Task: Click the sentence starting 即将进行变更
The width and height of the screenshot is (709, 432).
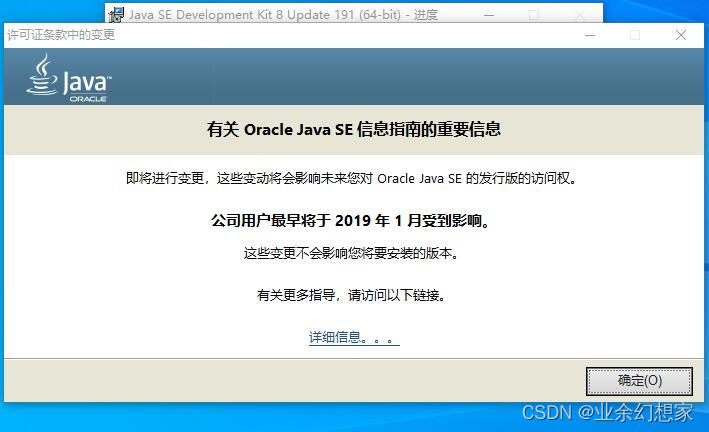Action: (352, 178)
